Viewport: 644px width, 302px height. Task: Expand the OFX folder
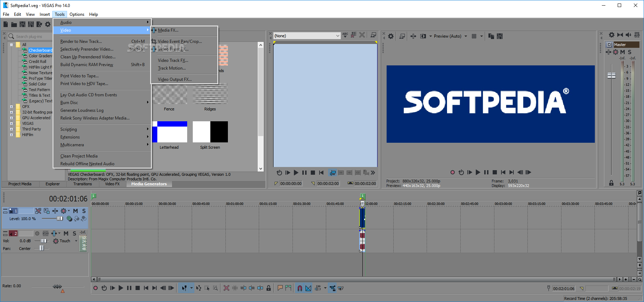[12, 107]
